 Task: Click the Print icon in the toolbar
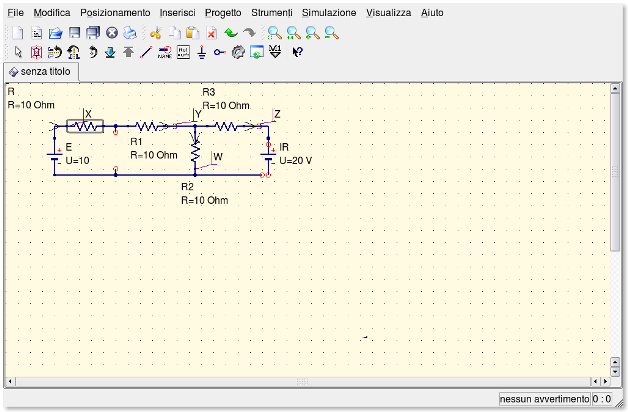click(130, 33)
